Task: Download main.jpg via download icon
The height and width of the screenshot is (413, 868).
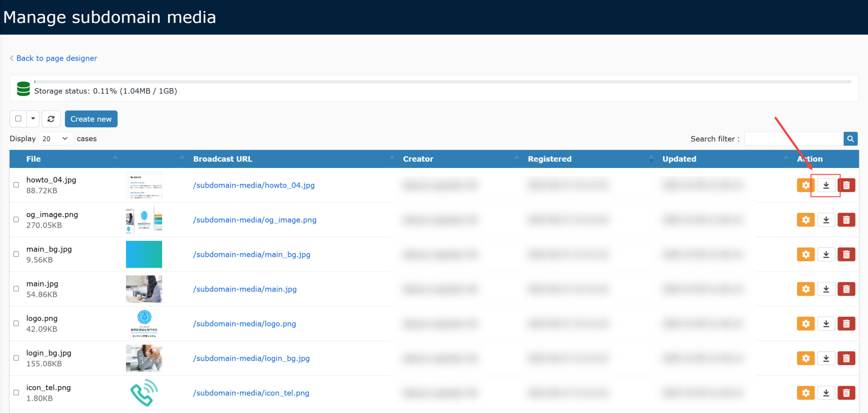Action: 826,289
